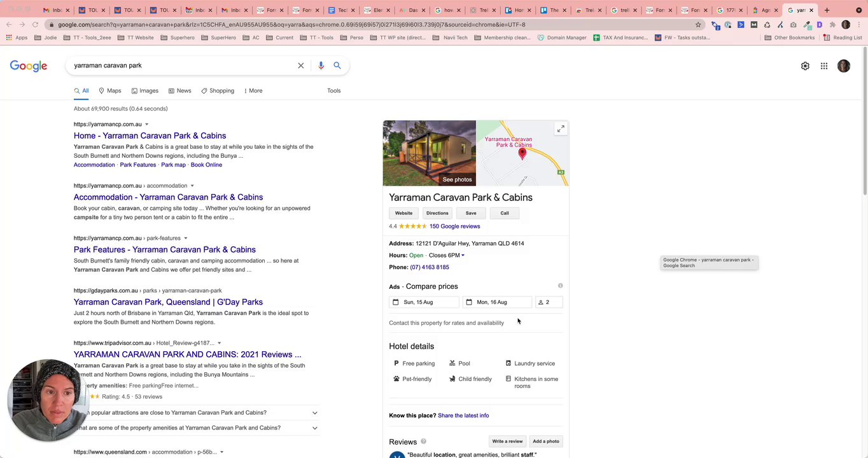Call phone number (07) 4163 8185

[430, 267]
